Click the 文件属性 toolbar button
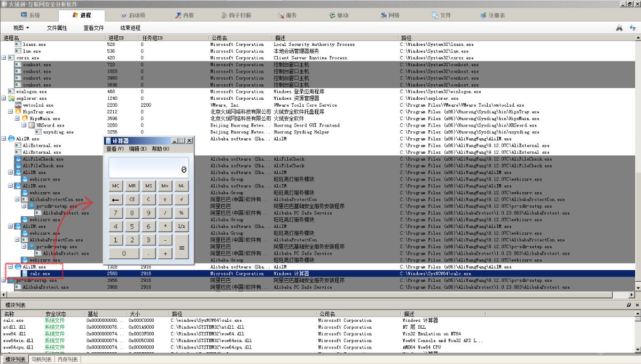Screen dimensions: 641x364 click(x=57, y=28)
